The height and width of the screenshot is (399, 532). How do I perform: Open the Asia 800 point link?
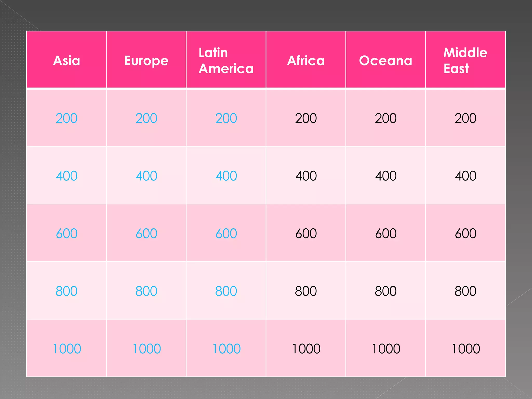click(x=66, y=291)
